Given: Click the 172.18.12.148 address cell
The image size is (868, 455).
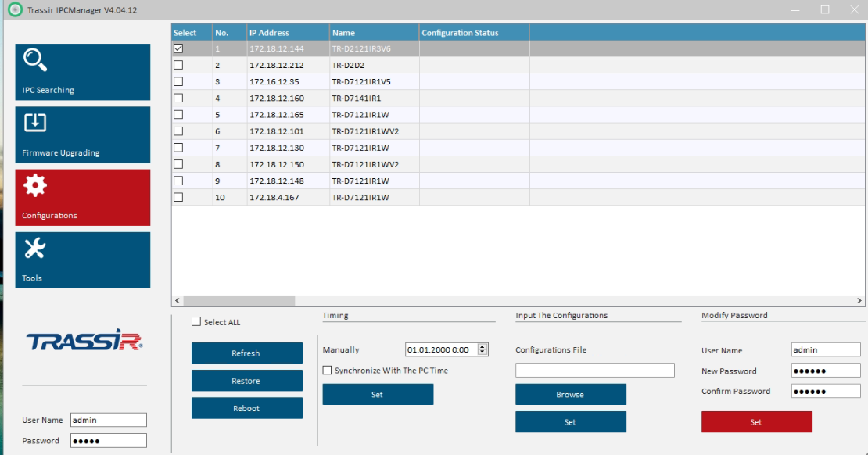Looking at the screenshot, I should pyautogui.click(x=288, y=181).
